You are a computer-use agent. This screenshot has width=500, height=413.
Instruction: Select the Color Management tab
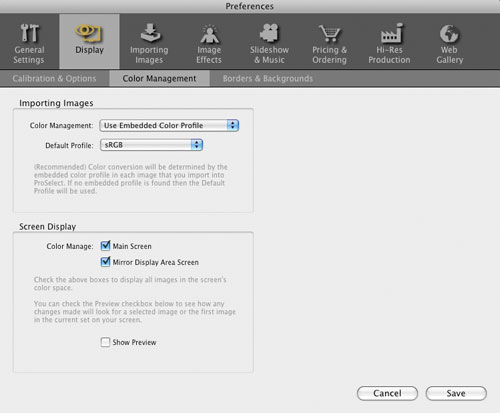(159, 79)
